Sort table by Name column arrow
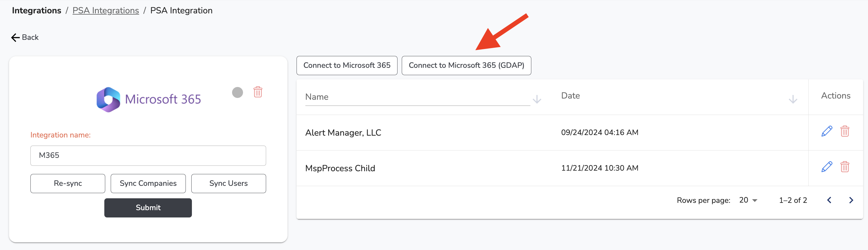 click(537, 99)
